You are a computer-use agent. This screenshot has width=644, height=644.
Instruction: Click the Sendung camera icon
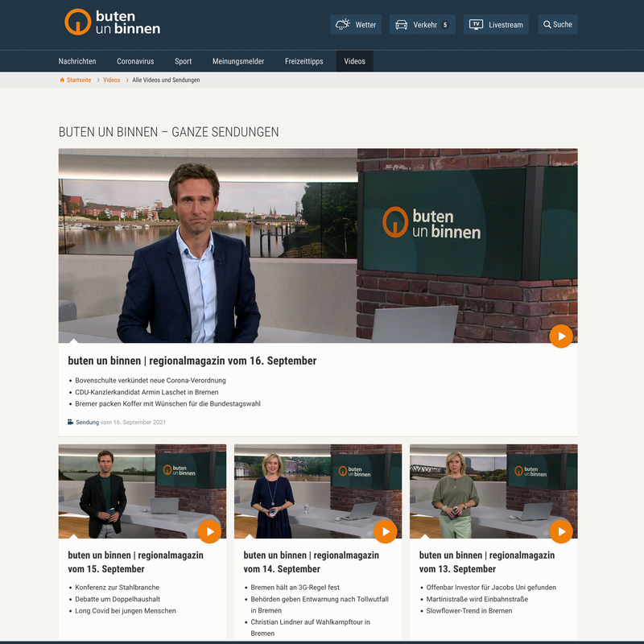point(71,422)
